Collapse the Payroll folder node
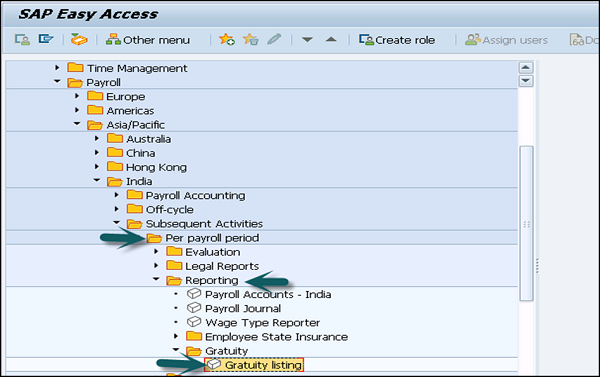The image size is (600, 377). [57, 82]
